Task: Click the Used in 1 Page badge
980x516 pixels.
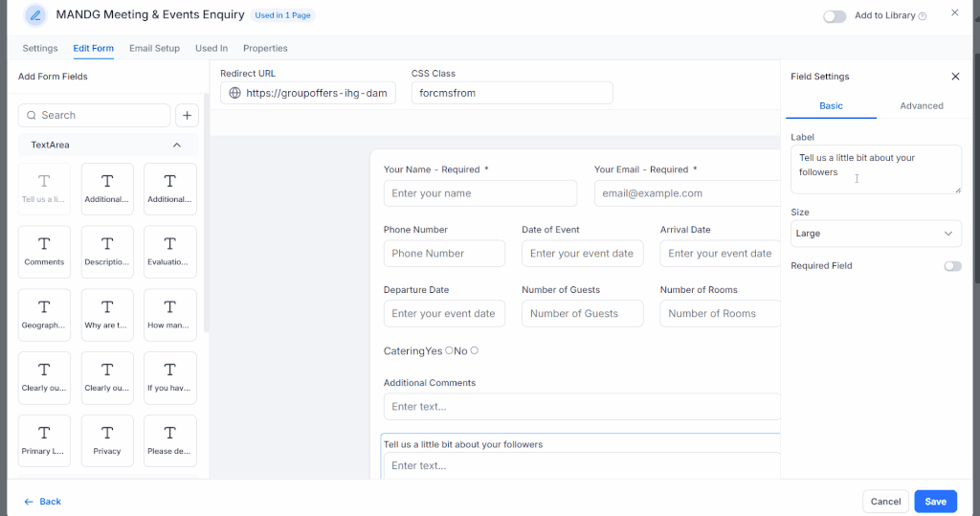Action: click(x=282, y=15)
